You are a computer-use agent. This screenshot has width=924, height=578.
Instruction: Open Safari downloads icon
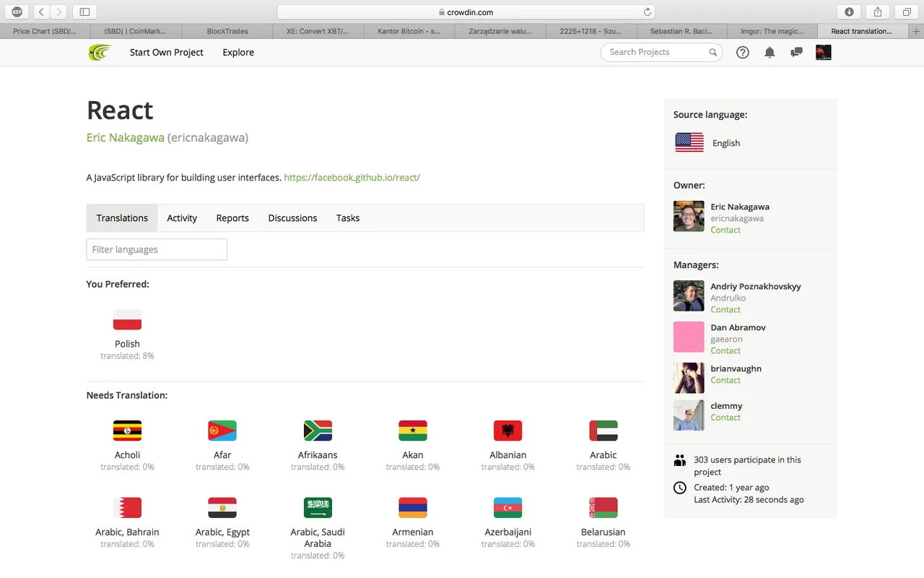849,12
